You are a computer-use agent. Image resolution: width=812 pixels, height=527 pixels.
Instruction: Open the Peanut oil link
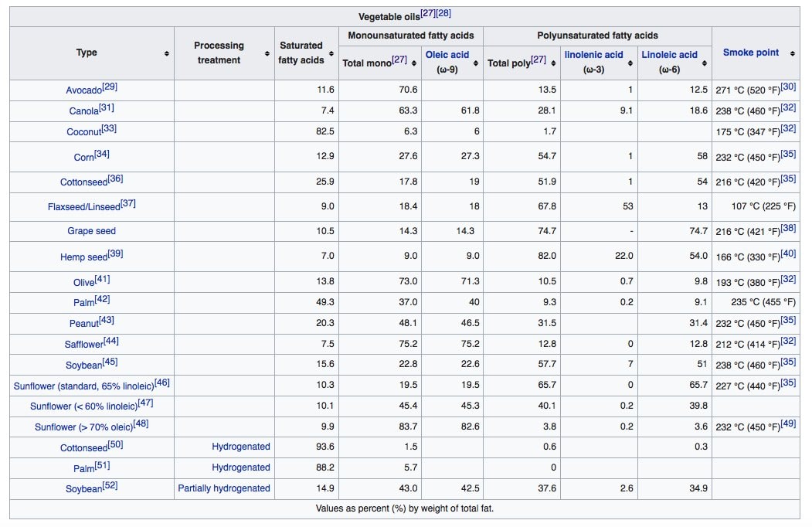click(84, 323)
